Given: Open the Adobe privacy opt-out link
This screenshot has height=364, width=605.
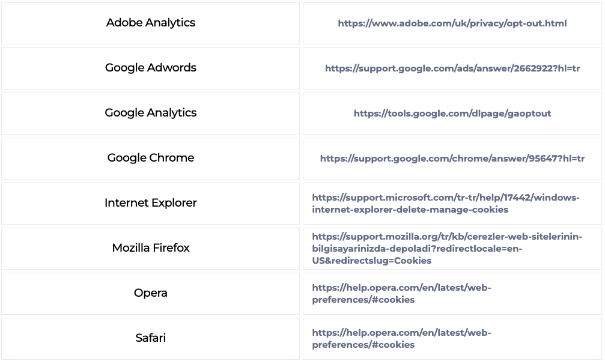Looking at the screenshot, I should point(452,23).
